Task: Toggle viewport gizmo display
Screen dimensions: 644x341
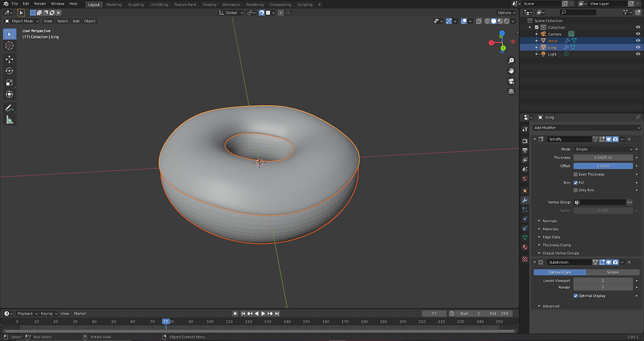Action: (x=449, y=21)
